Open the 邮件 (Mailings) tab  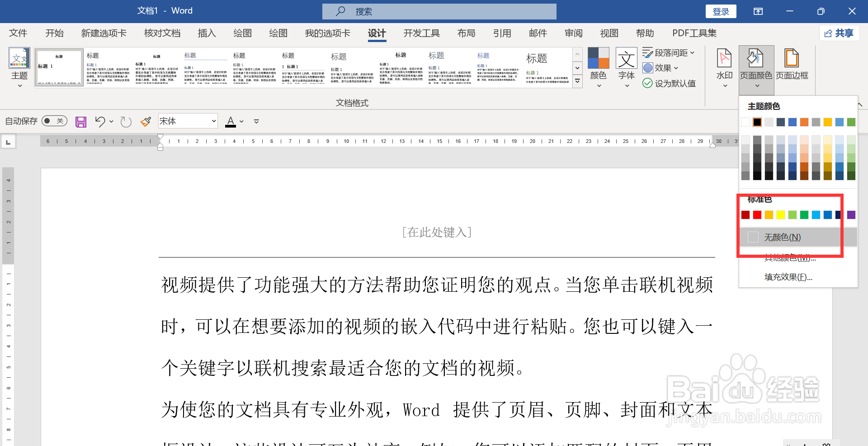(x=538, y=33)
